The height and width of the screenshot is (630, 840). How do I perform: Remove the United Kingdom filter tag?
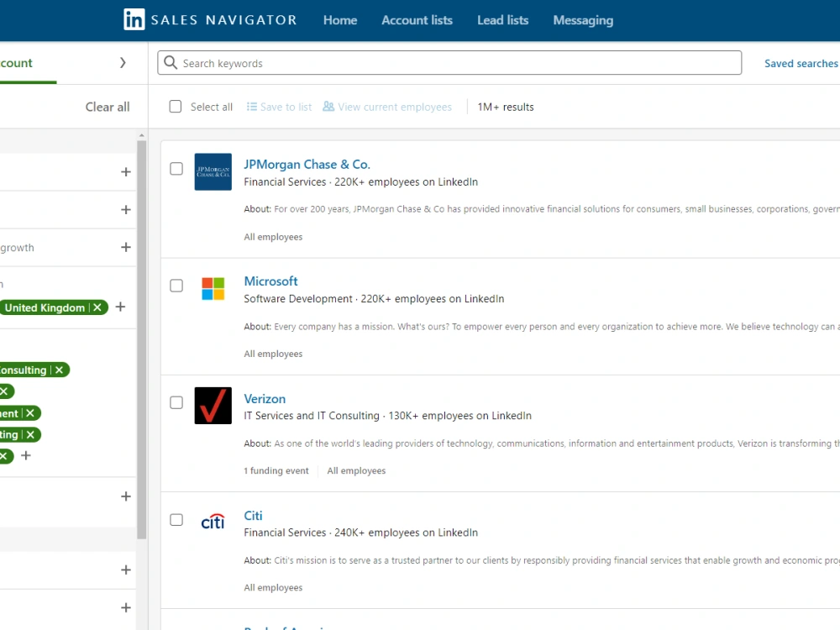click(x=97, y=307)
